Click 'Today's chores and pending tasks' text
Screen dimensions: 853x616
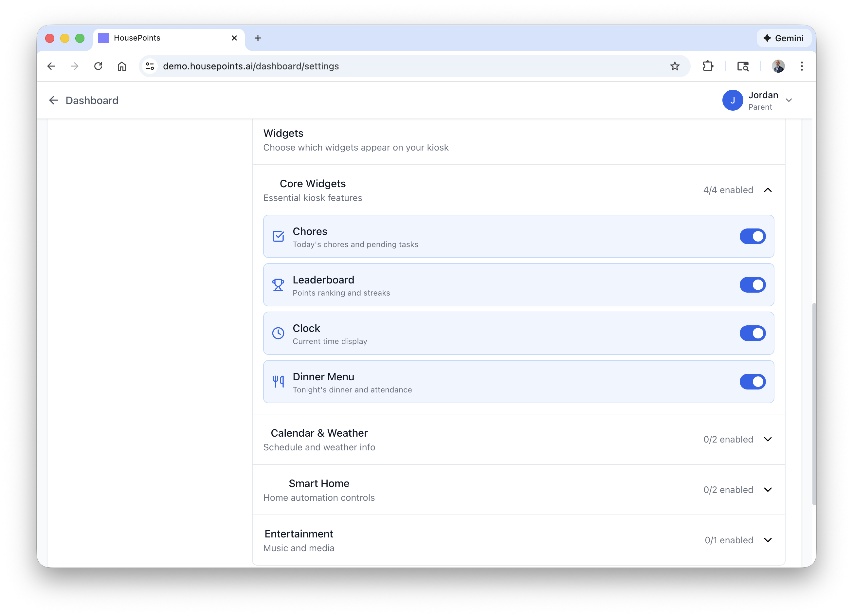point(355,245)
